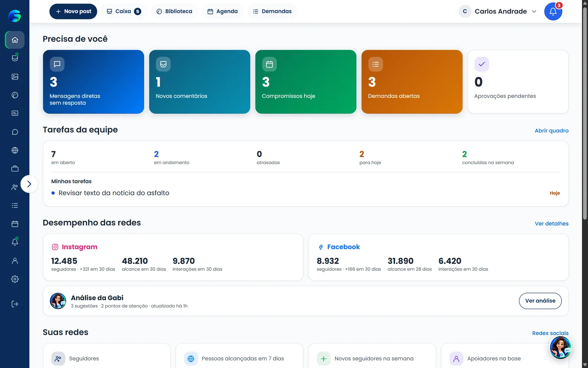Open the calendar icon in sidebar
The width and height of the screenshot is (588, 368).
click(15, 224)
